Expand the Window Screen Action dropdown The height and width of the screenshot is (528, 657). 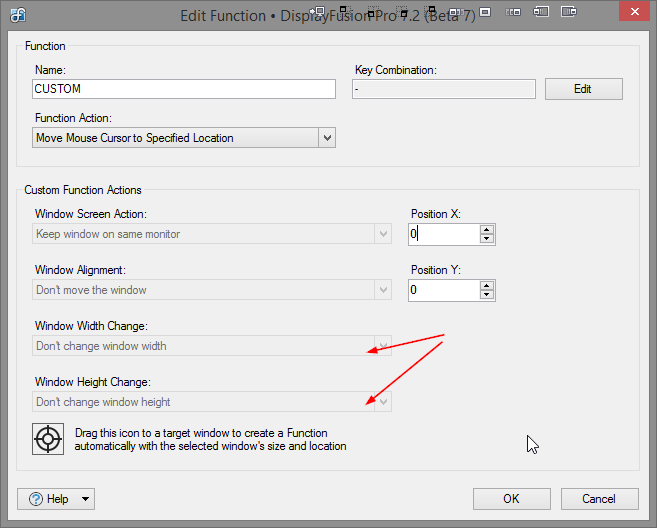click(382, 234)
